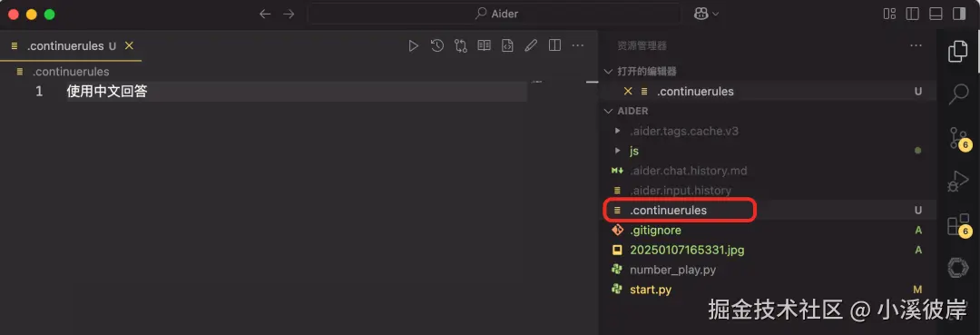Toggle the secondary side bar layout icon
The height and width of the screenshot is (335, 980).
click(959, 14)
